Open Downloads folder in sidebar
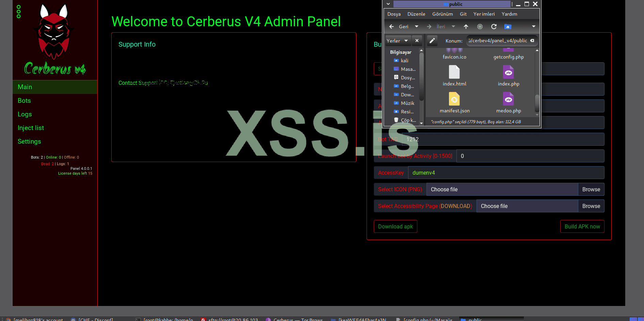This screenshot has height=321, width=644. [x=404, y=95]
